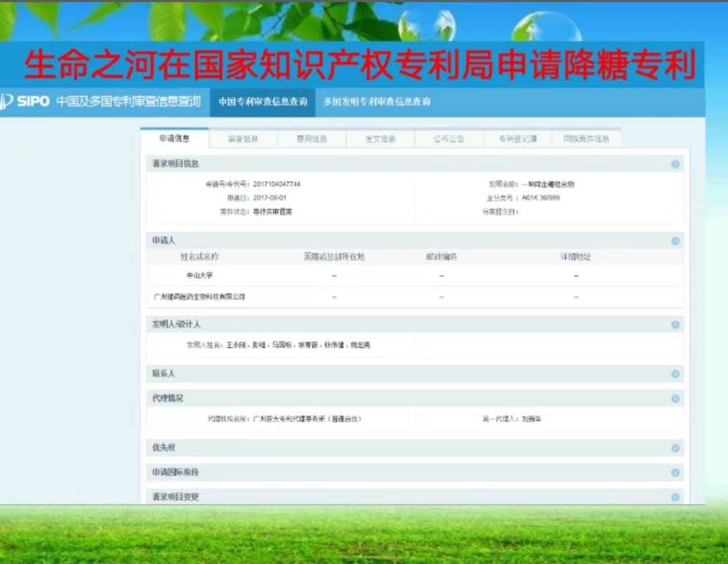Click the inventor names list
The height and width of the screenshot is (564, 728).
tap(298, 345)
